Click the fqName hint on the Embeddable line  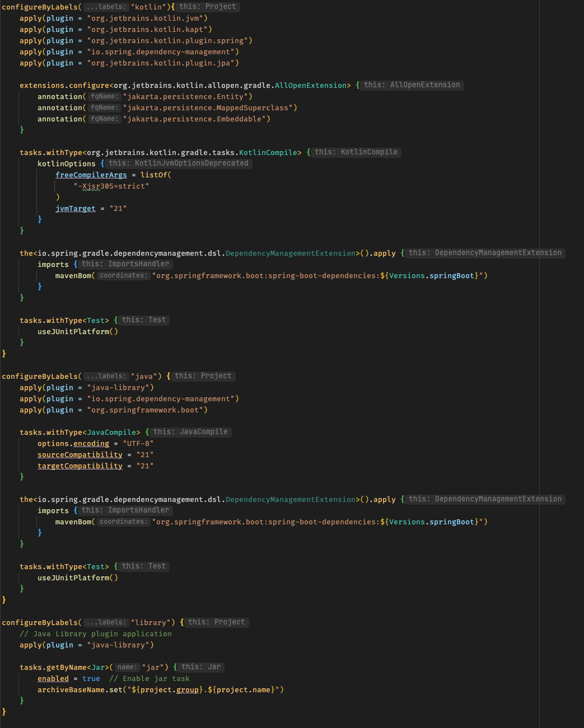tap(105, 119)
